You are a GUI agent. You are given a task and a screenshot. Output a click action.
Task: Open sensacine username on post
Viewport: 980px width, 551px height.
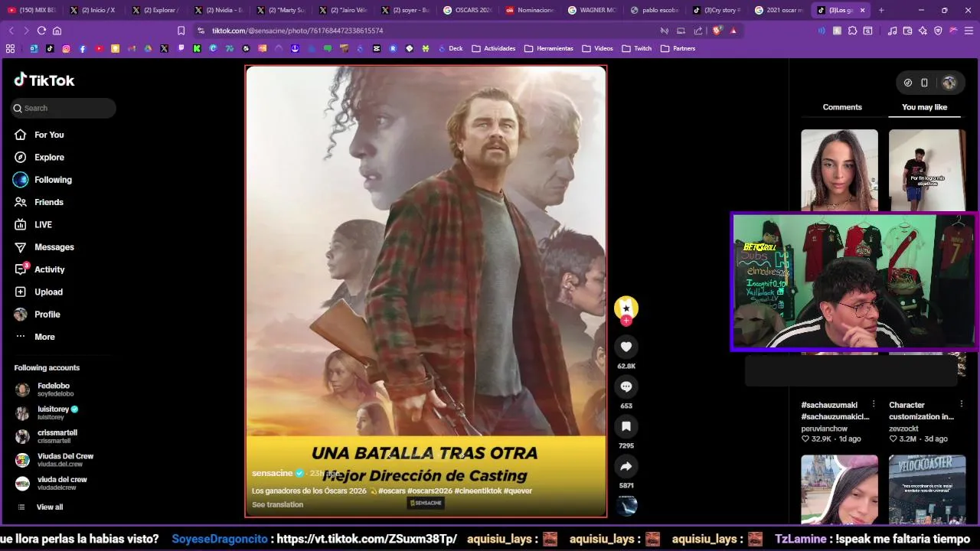click(273, 473)
